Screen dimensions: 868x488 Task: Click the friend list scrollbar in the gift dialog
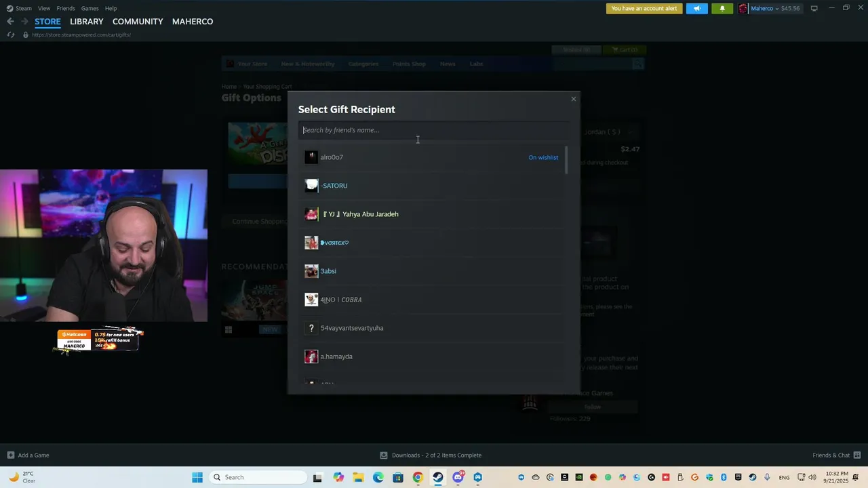[x=566, y=160]
